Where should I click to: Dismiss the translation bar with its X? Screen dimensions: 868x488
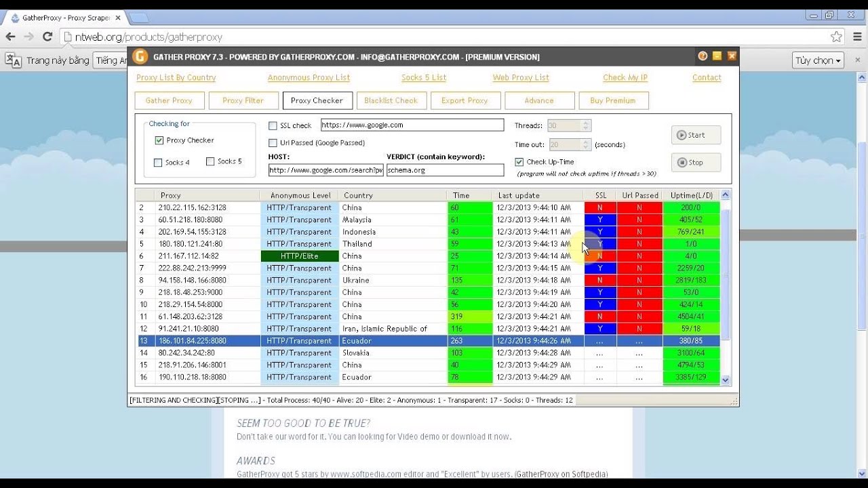(857, 60)
